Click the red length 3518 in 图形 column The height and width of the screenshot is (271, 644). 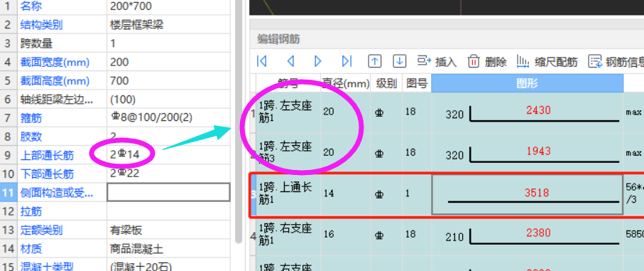pos(537,192)
